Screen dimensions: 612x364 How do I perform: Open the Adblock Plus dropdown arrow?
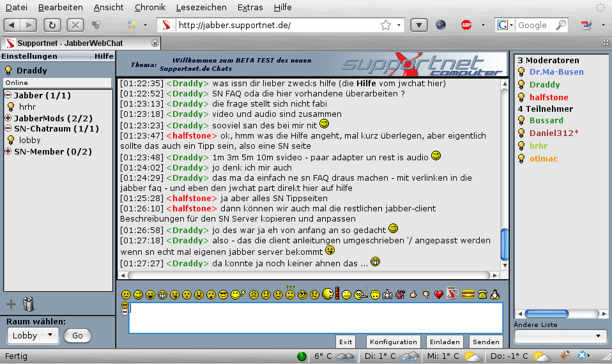tap(483, 25)
